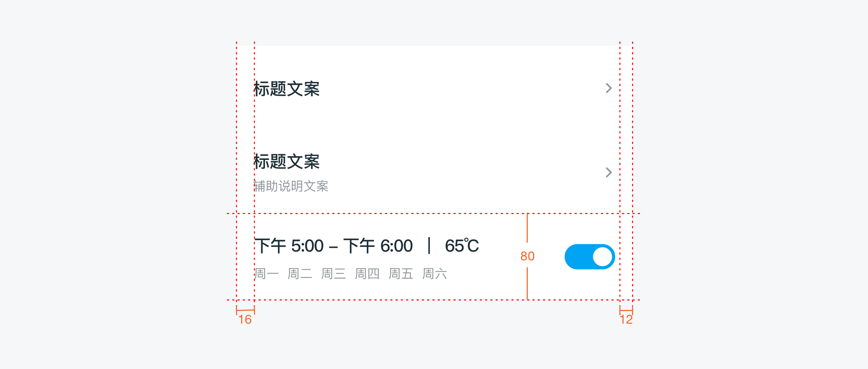Click the 周六 day label

coord(435,273)
